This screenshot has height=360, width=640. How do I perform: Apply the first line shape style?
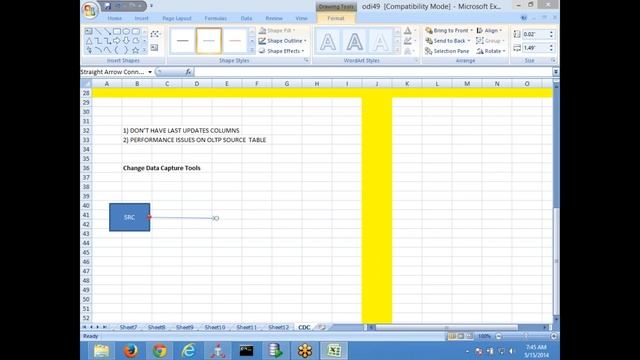pos(182,41)
